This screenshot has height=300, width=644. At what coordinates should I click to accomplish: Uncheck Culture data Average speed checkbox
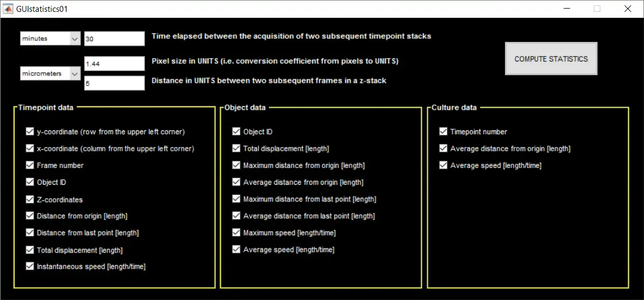[x=443, y=165]
